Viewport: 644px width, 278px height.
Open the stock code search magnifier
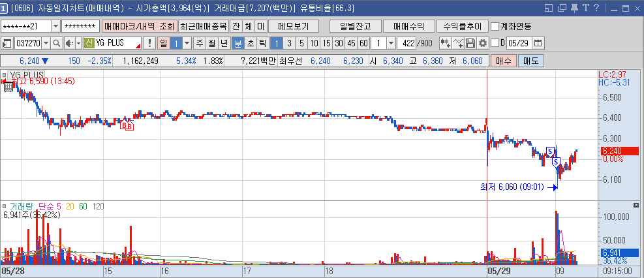(56, 43)
